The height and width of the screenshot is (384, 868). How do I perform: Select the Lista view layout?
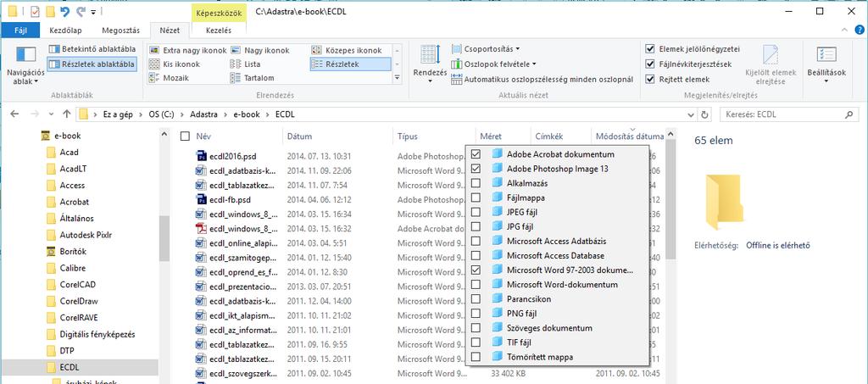245,64
